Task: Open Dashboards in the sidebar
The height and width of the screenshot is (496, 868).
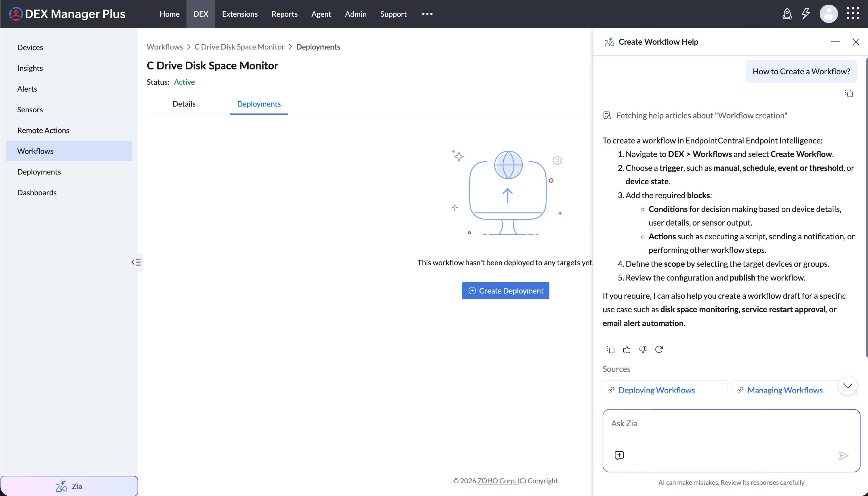Action: [x=69, y=192]
